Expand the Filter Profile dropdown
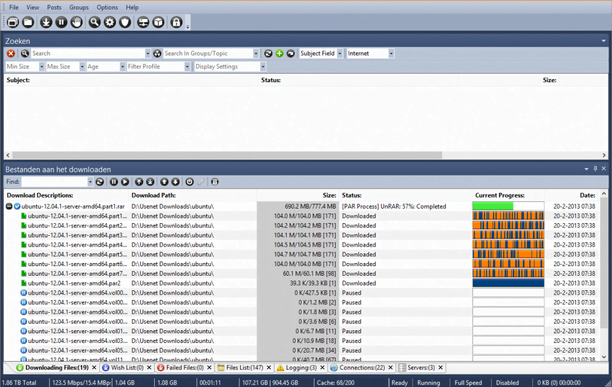Viewport: 612px width, 387px height. [187, 67]
